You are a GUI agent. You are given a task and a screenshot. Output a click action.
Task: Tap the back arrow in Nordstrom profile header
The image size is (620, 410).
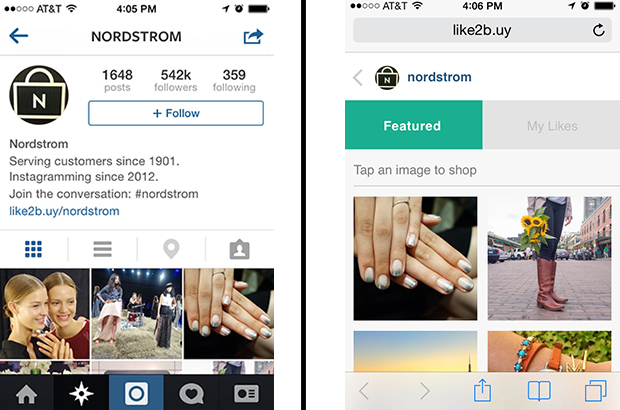pos(19,36)
